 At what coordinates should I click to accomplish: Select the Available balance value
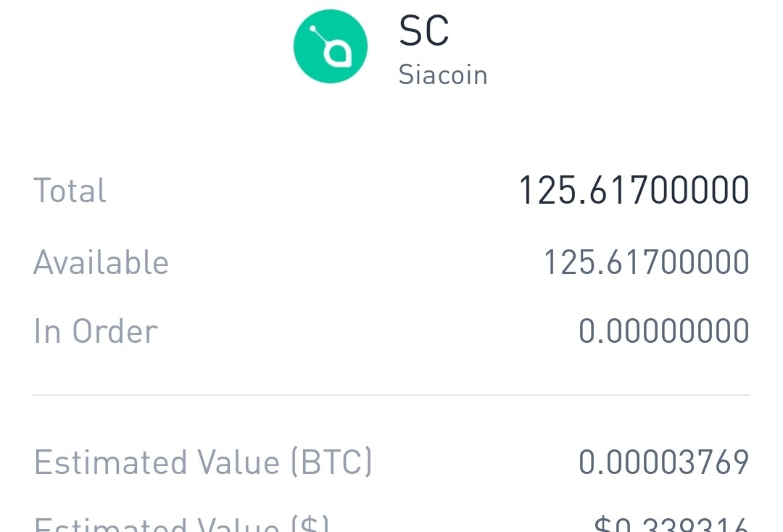coord(646,262)
